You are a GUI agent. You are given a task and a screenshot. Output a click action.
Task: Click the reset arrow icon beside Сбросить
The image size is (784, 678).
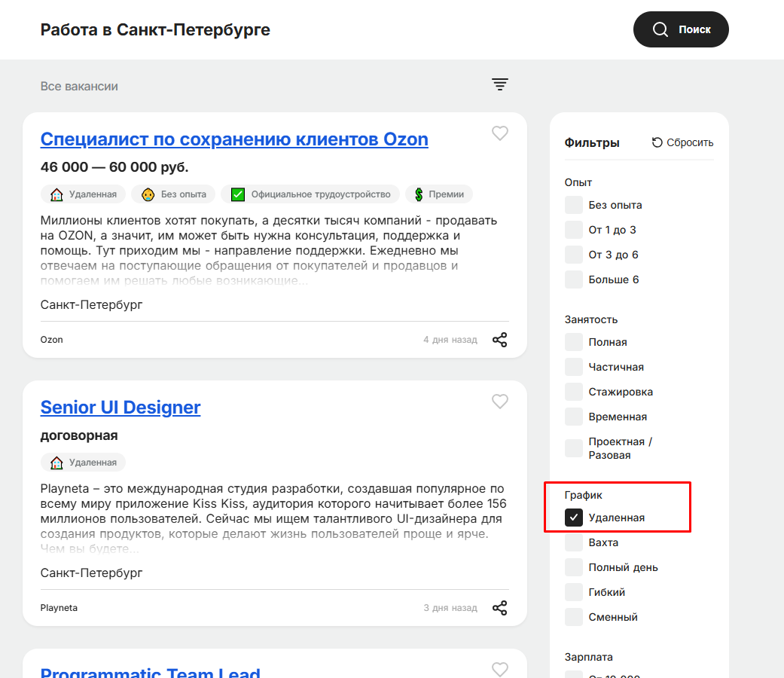(x=657, y=142)
